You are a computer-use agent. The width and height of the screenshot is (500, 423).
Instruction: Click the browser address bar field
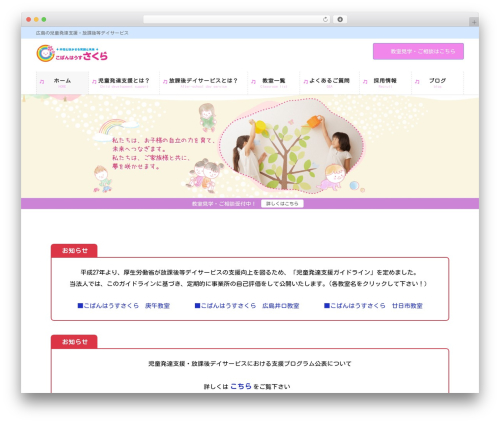[x=236, y=19]
